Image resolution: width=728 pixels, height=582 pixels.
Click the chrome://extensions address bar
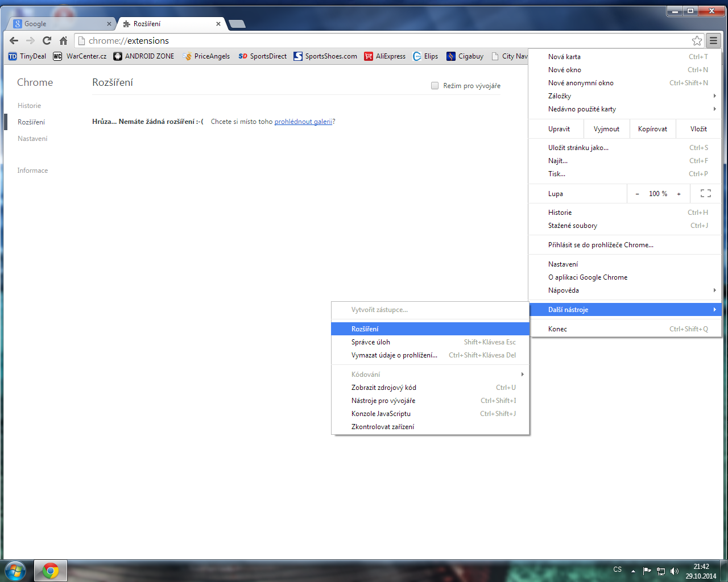387,41
